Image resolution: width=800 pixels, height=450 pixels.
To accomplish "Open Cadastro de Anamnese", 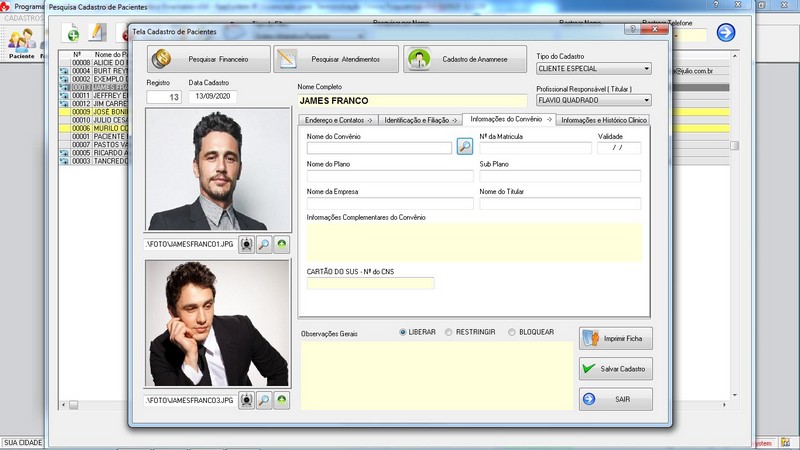I will click(466, 60).
